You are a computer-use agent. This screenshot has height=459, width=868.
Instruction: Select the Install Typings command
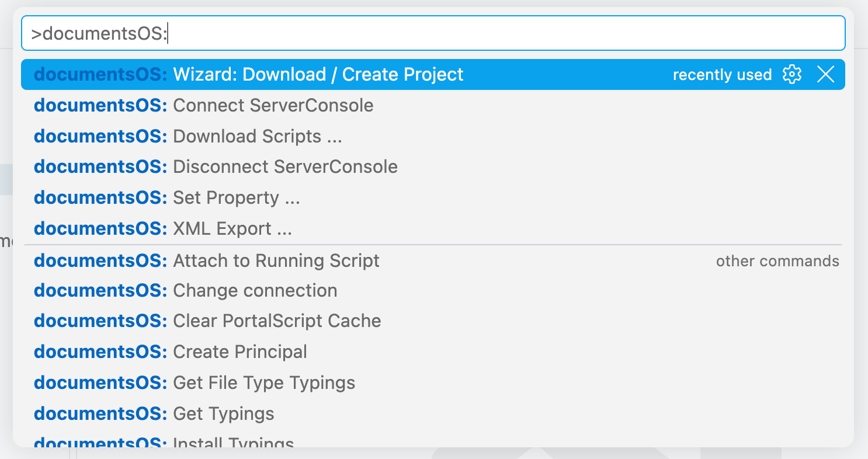point(433,439)
